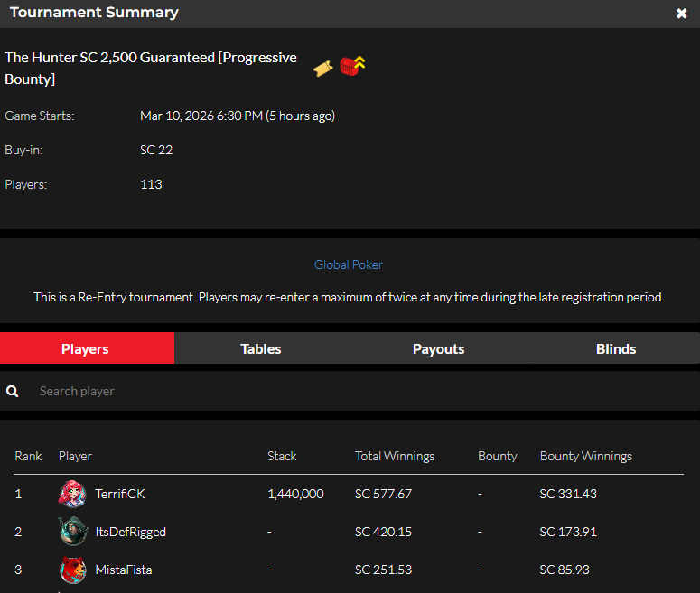
Task: Sort by Rank column header
Action: coord(28,456)
